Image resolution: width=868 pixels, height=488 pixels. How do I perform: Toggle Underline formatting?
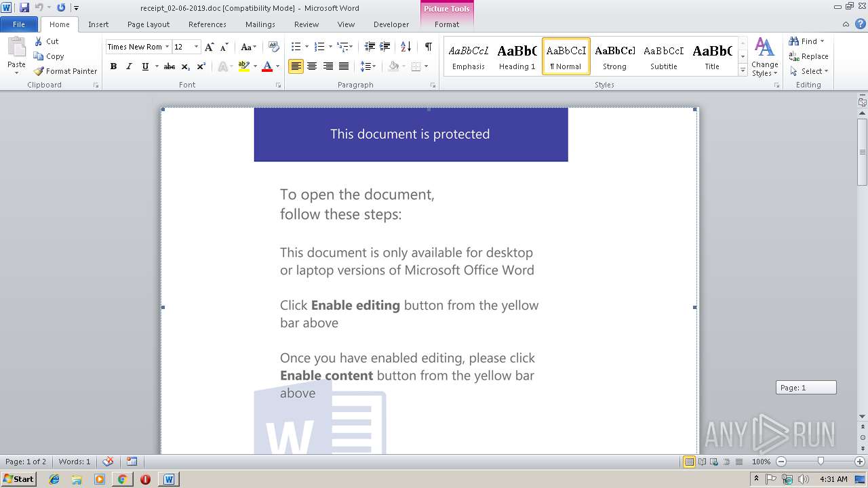tap(145, 66)
